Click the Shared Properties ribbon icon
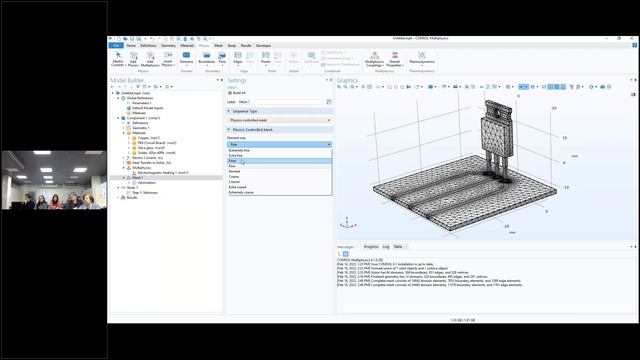Image resolution: width=640 pixels, height=360 pixels. point(395,59)
